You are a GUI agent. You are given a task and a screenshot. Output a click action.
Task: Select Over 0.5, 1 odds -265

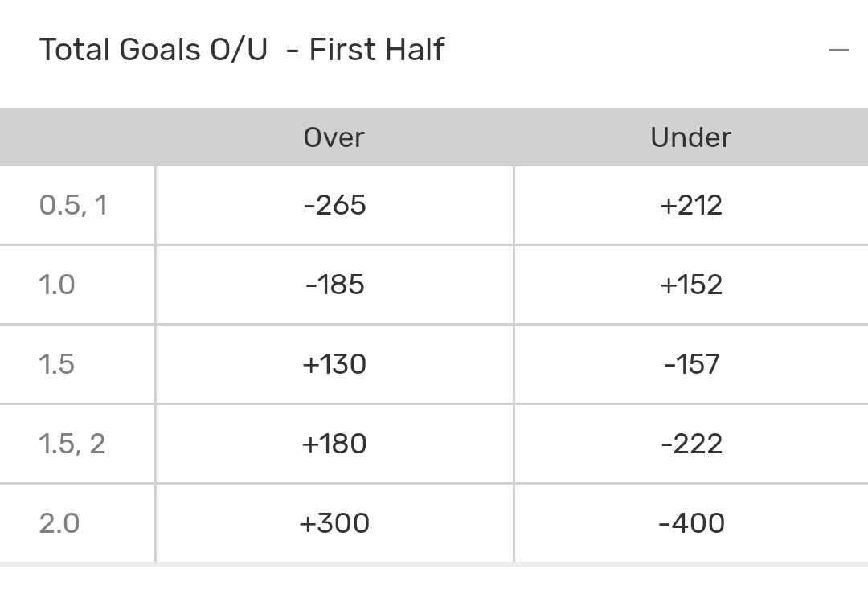click(334, 205)
